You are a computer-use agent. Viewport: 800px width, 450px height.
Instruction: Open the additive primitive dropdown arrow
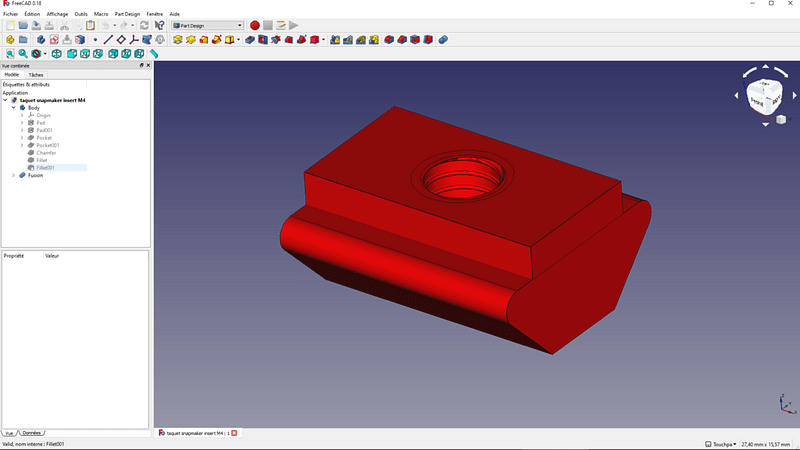pos(238,40)
